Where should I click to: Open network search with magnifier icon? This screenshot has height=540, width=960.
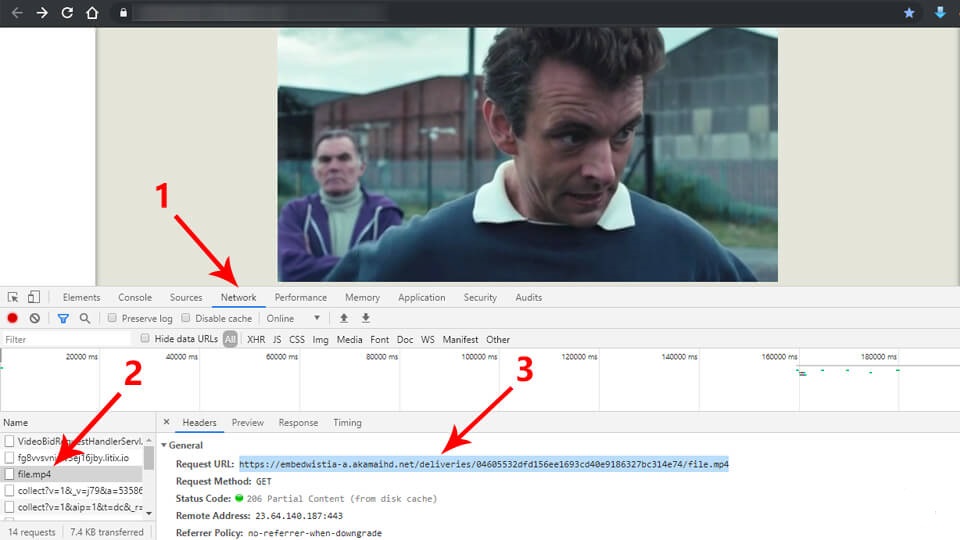pos(85,318)
